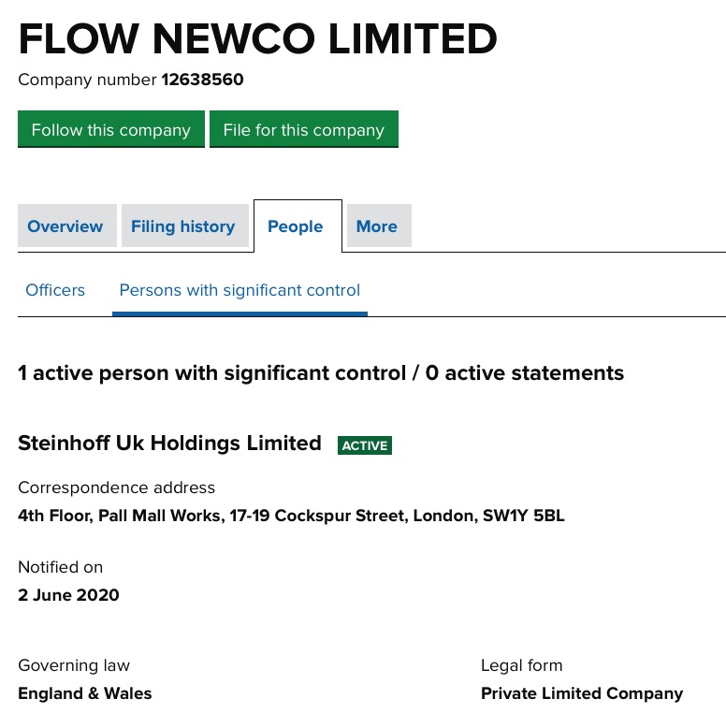Click the FLOW NEWCO LIMITED heading
Screen dimensions: 726x728
pyautogui.click(x=257, y=39)
